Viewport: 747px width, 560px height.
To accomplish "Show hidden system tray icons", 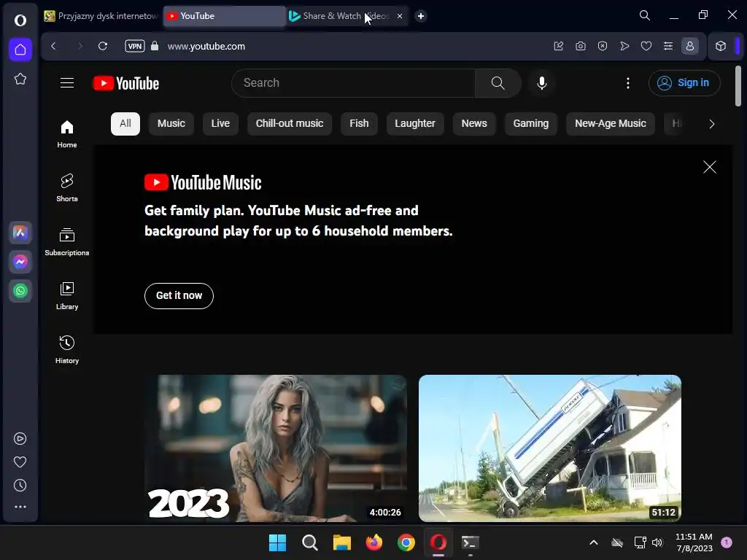I will [x=594, y=542].
